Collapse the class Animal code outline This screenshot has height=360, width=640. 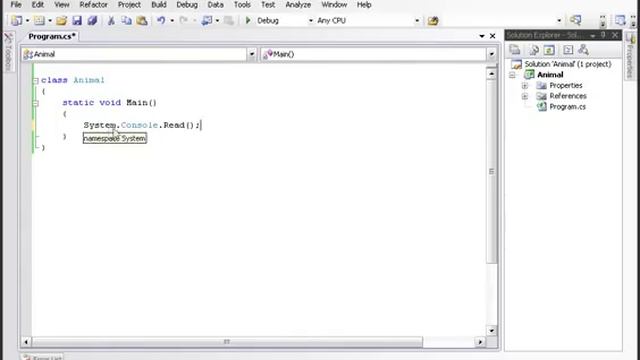tap(36, 81)
